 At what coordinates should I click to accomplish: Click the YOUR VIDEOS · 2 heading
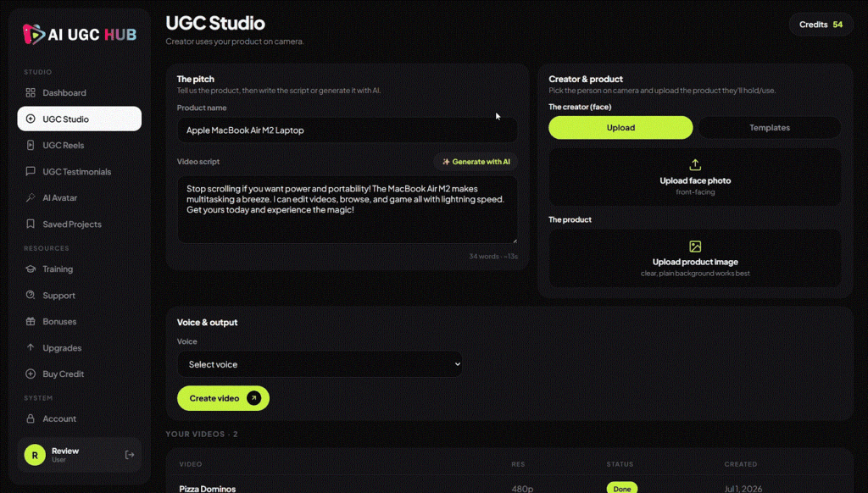click(202, 434)
